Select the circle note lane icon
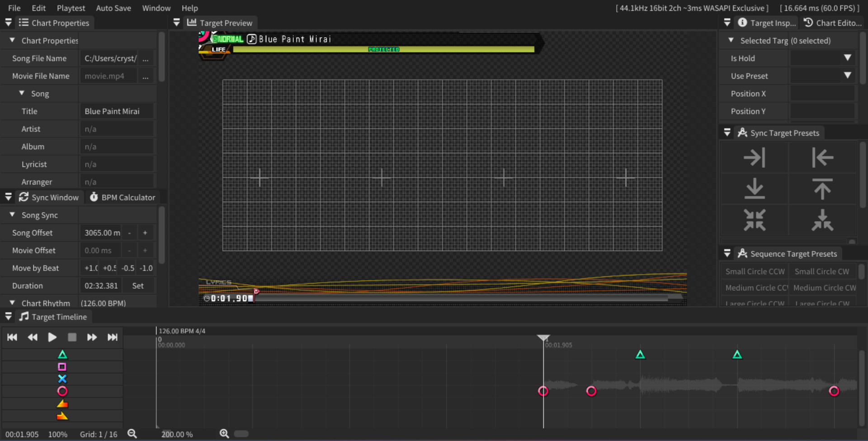The image size is (868, 441). 62,391
